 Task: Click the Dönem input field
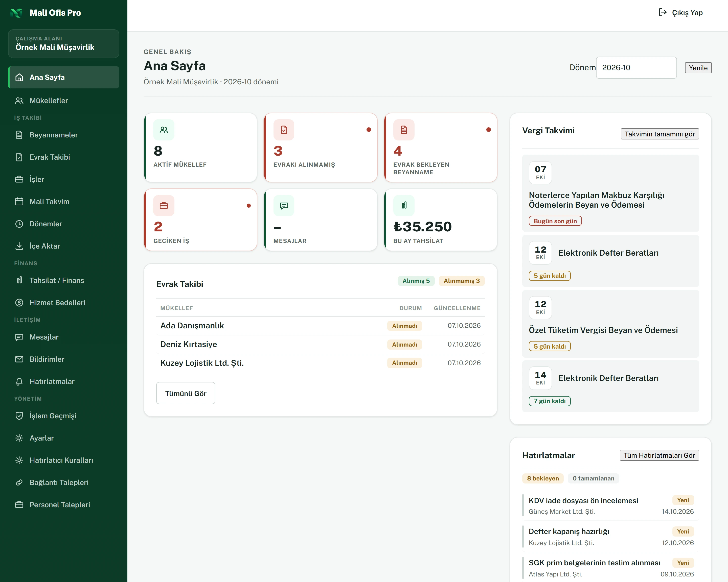pos(636,68)
